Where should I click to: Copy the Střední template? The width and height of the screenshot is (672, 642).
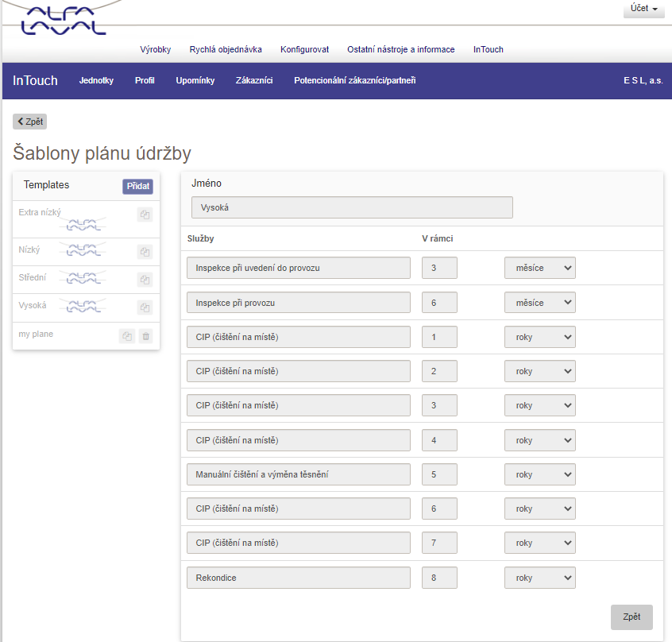(x=145, y=280)
